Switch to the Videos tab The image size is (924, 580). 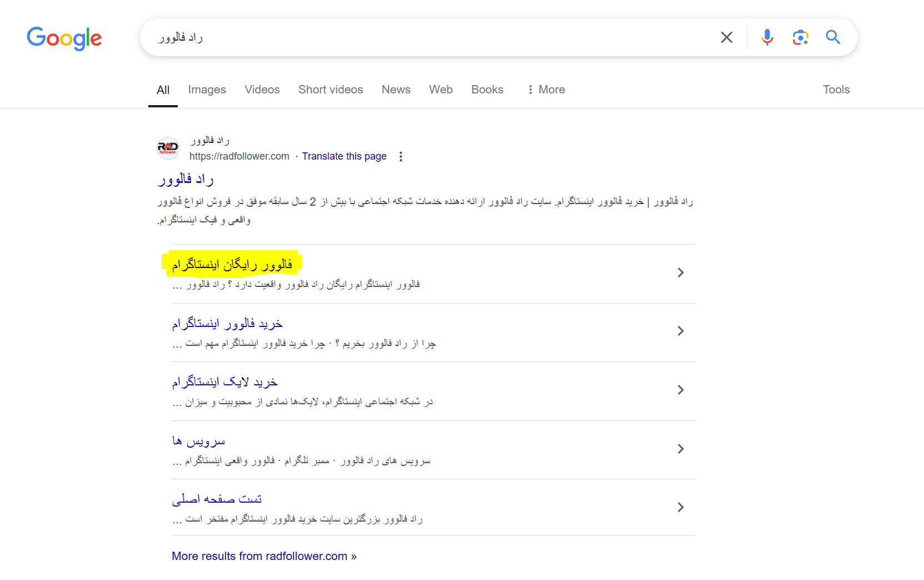262,90
